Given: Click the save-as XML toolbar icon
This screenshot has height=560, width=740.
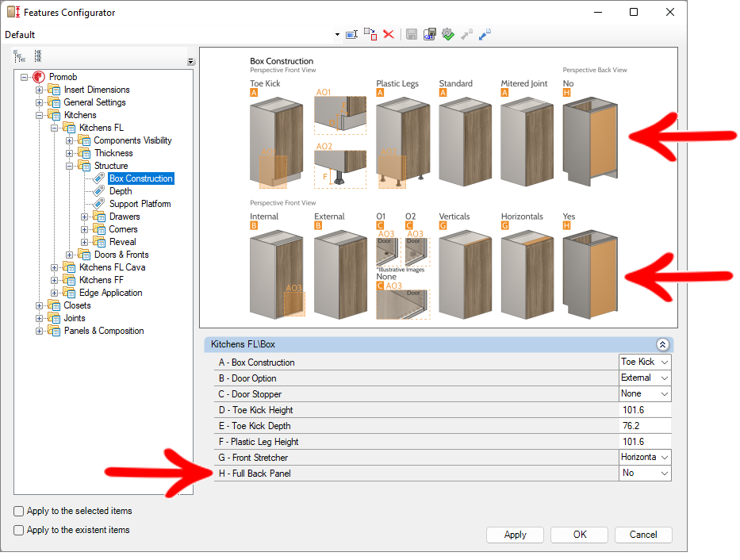Looking at the screenshot, I should [x=429, y=34].
